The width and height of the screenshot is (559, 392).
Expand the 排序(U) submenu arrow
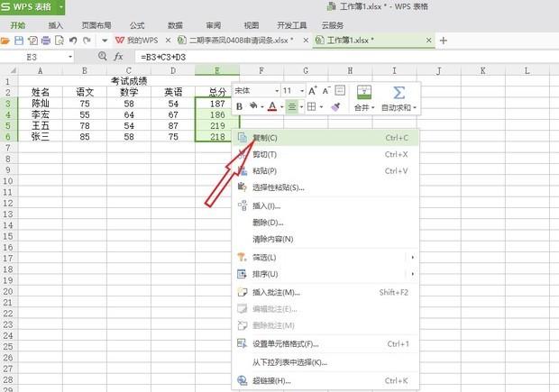point(412,274)
